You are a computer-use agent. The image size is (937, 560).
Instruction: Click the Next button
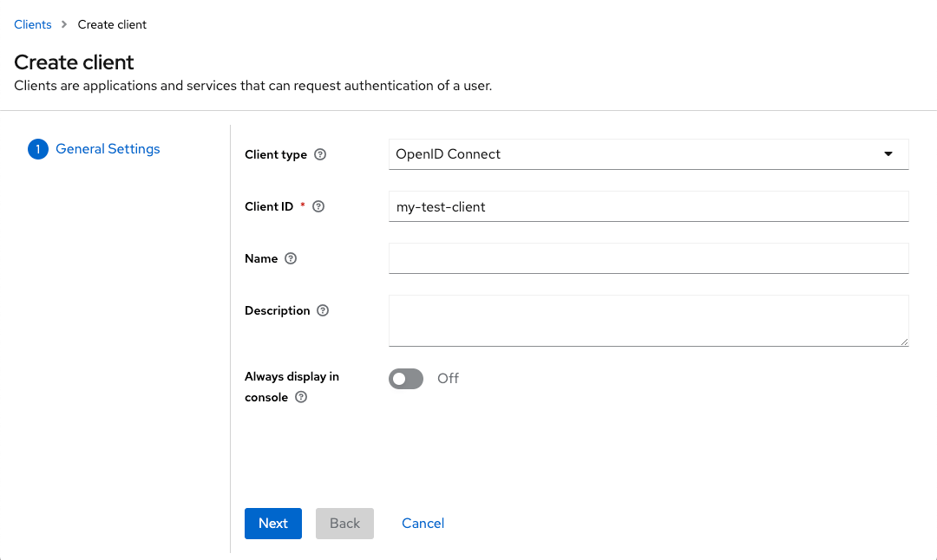(x=272, y=523)
